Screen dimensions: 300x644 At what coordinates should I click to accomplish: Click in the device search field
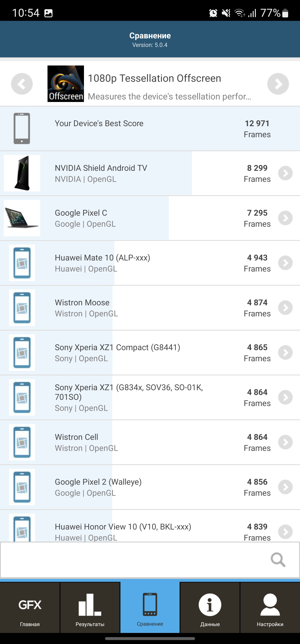[x=135, y=560]
